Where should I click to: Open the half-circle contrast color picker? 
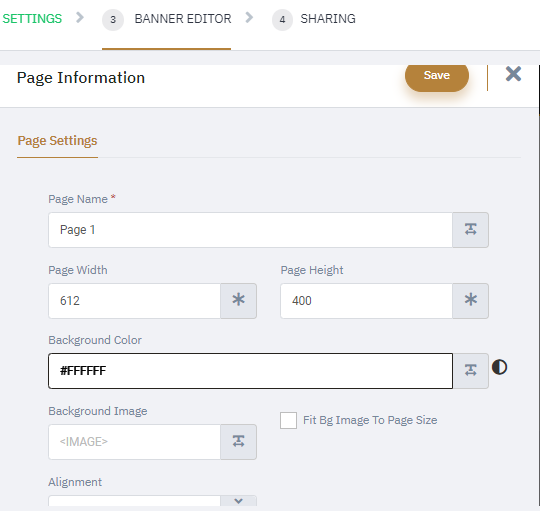pyautogui.click(x=499, y=367)
